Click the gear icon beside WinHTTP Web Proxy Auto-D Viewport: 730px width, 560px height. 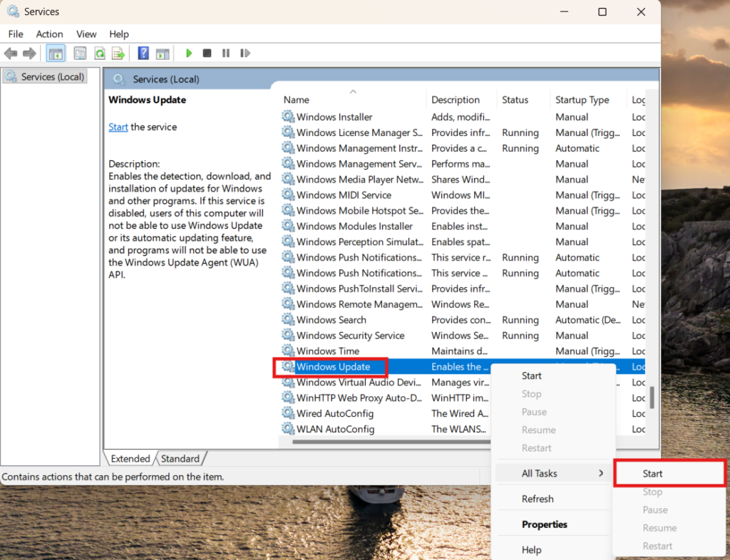(288, 398)
